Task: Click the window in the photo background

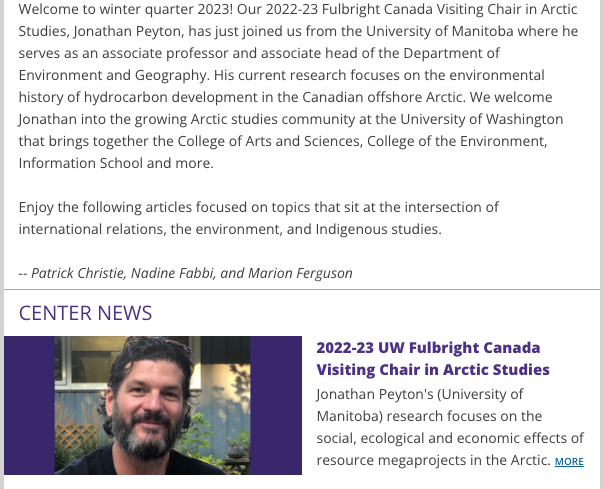Action: (x=88, y=359)
